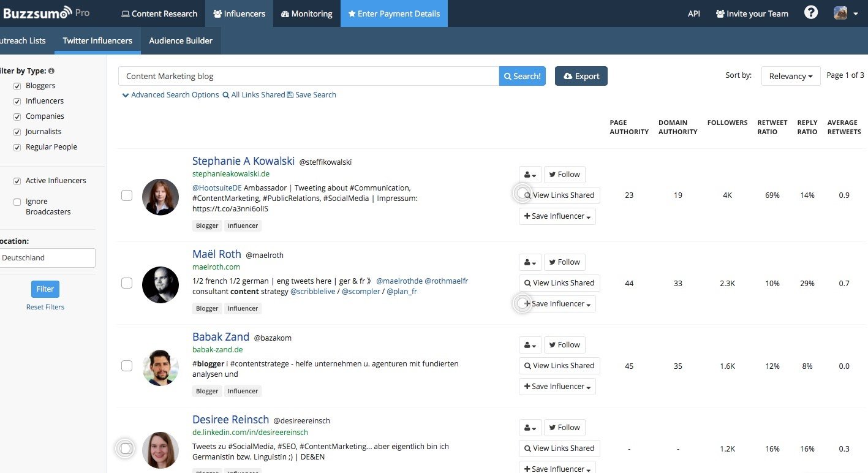Select Desiree Reinsch row checkbox
The height and width of the screenshot is (473, 868).
[x=126, y=448]
